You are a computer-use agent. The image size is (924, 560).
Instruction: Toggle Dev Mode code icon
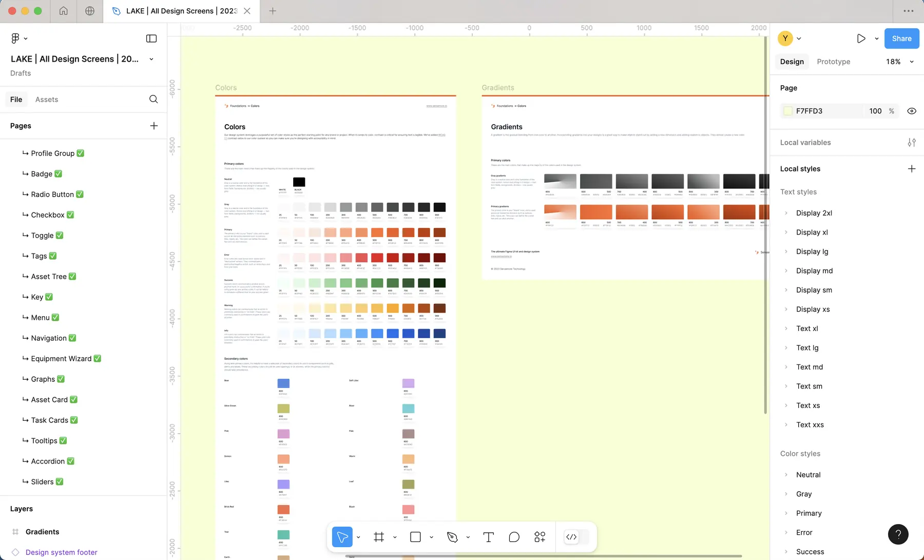click(x=571, y=537)
